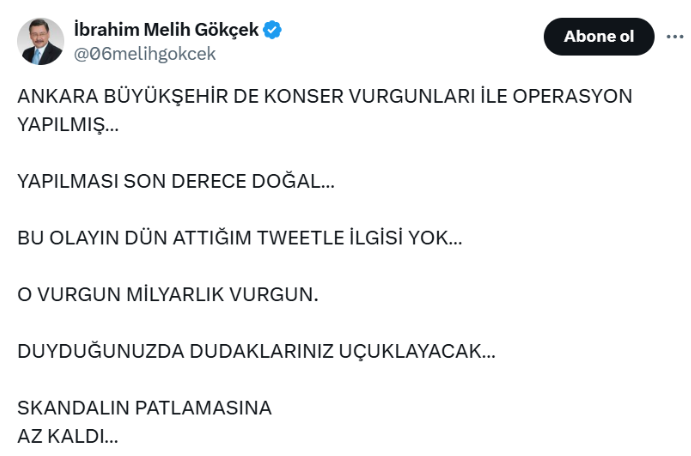Click the line beginning DUYDUĞUNUZDA
This screenshot has width=691, height=456.
click(x=256, y=352)
